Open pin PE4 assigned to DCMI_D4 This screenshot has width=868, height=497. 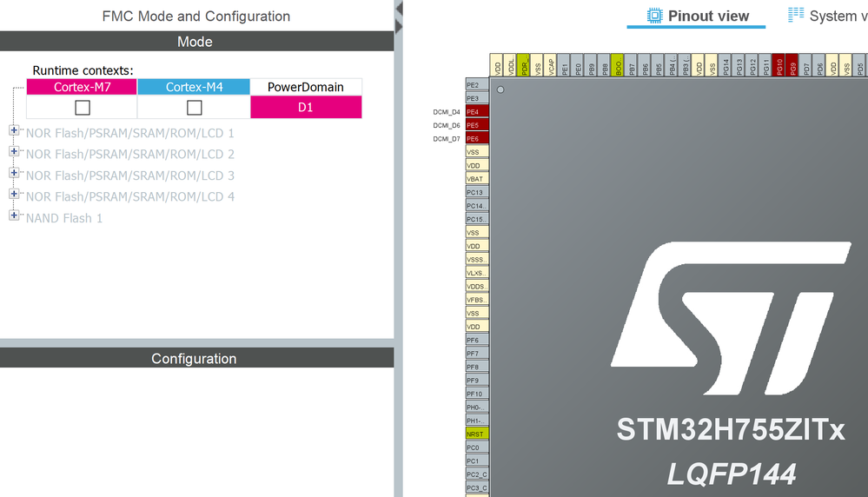477,111
